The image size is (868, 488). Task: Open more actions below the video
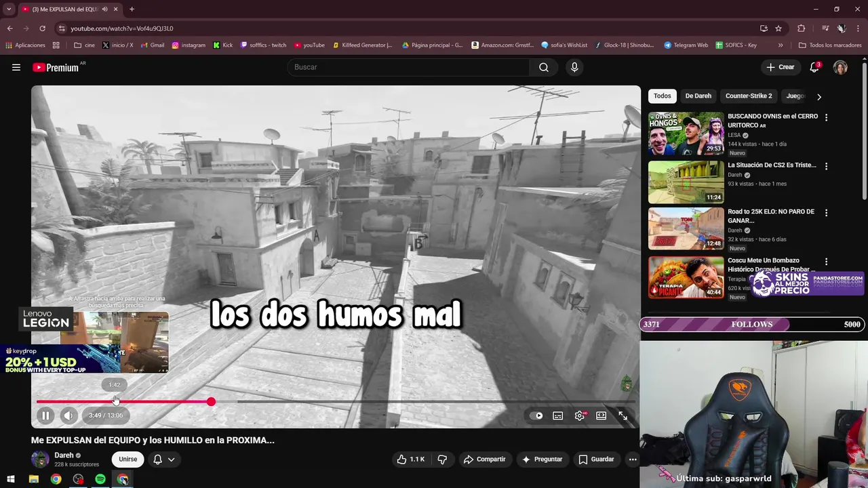click(x=633, y=460)
